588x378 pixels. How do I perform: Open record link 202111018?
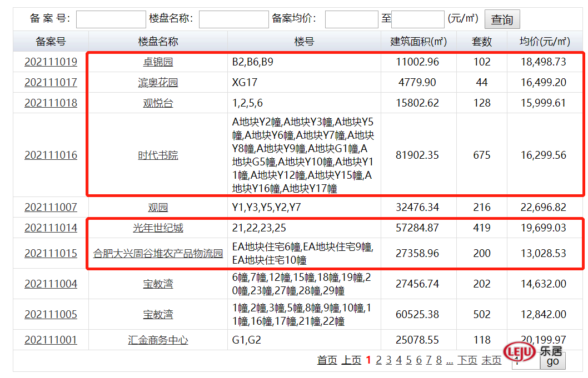(51, 103)
